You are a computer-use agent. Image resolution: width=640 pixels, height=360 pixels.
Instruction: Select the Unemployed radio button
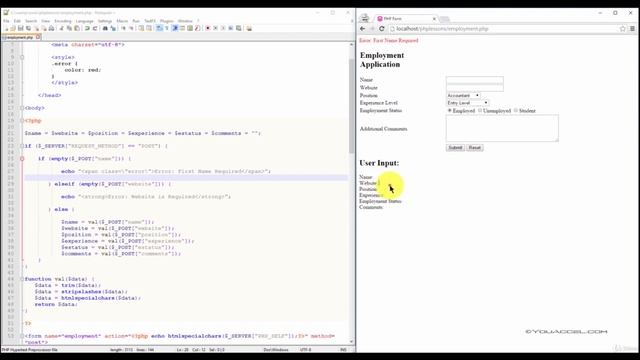[480, 111]
